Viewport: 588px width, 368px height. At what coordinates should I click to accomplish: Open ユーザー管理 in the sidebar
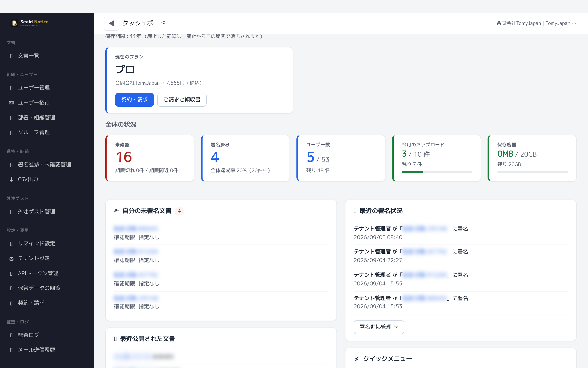[x=47, y=88]
